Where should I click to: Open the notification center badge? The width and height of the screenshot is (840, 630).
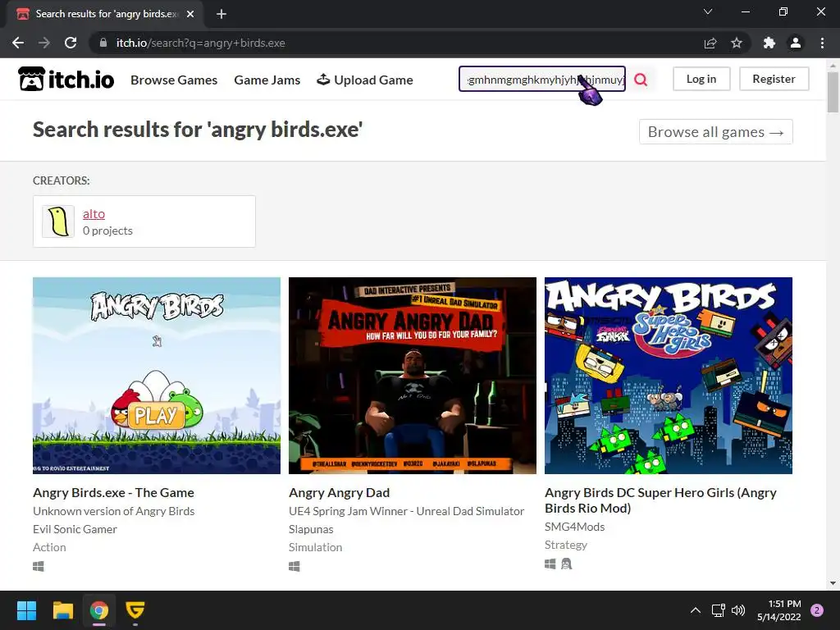817,610
